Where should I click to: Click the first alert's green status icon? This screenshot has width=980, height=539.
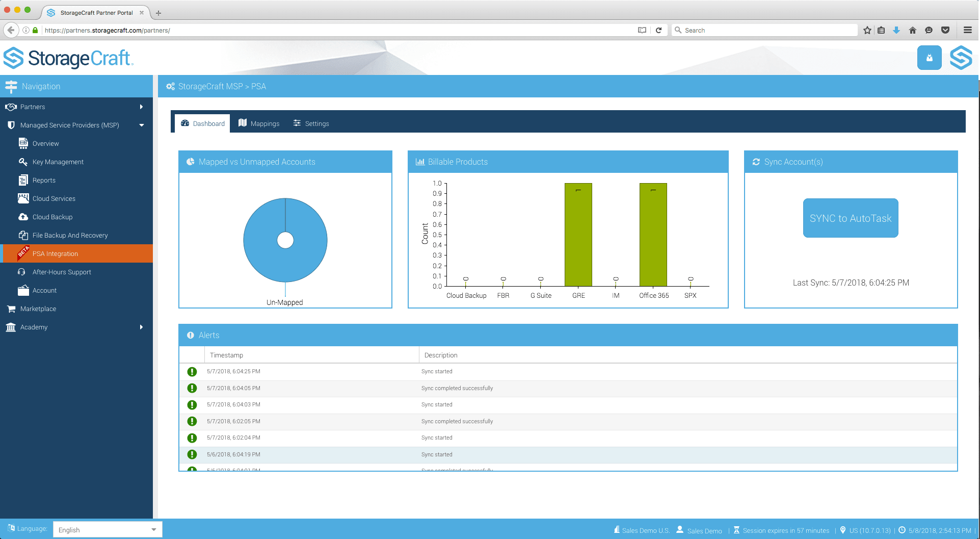192,372
